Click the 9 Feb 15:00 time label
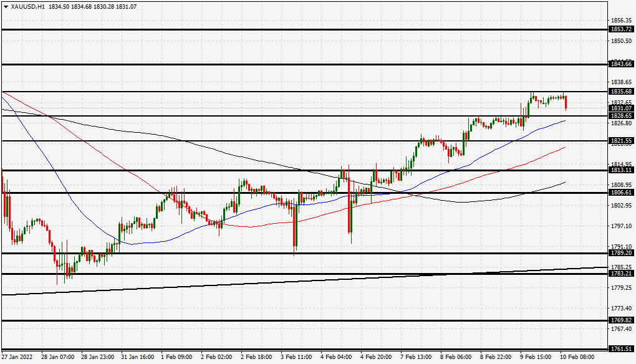The image size is (636, 364). (x=536, y=357)
